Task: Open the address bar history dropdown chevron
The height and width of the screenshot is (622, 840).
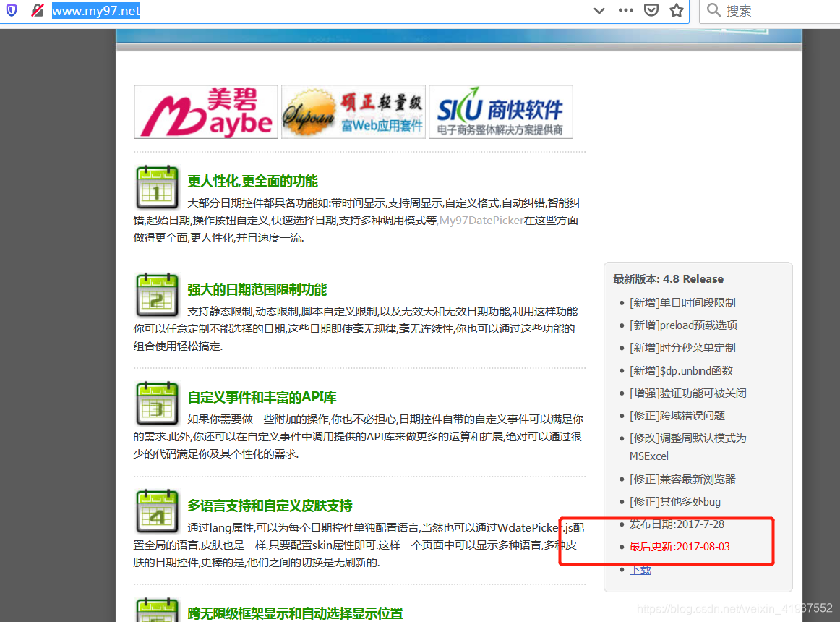Action: point(598,10)
